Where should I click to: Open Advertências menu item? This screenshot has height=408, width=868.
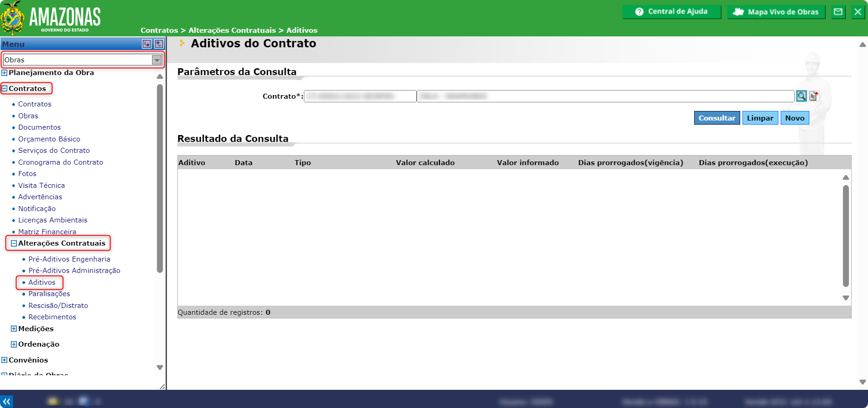(x=40, y=197)
